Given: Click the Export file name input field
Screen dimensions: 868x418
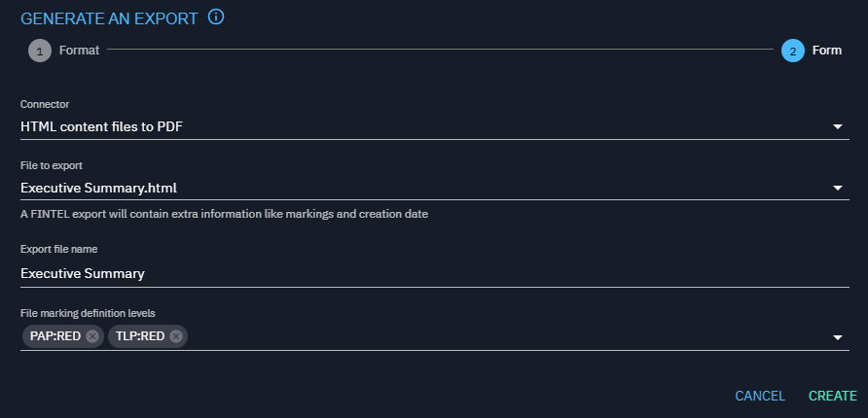Looking at the screenshot, I should (x=428, y=273).
